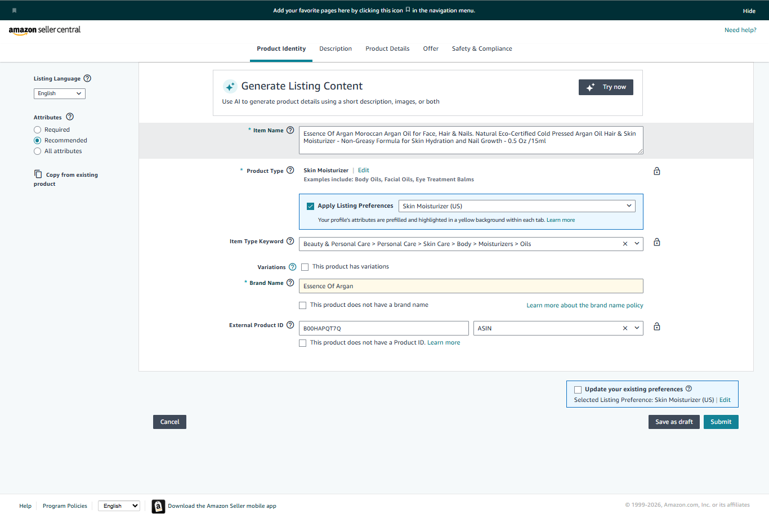This screenshot has height=532, width=769.
Task: Click the lock icon for Item Type Keyword
Action: tap(657, 242)
